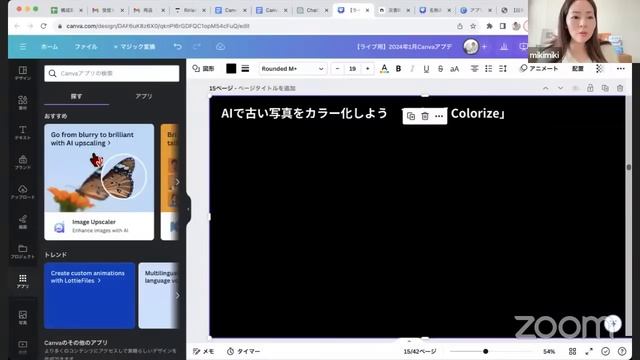
Task: Switch to the Apps tab in panel
Action: tap(144, 96)
